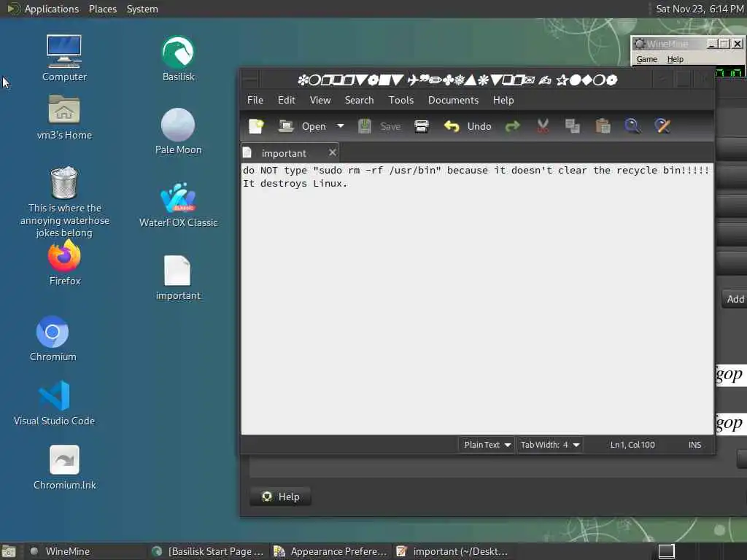Switch to Appearance Preferences taskbar item

coord(331,551)
